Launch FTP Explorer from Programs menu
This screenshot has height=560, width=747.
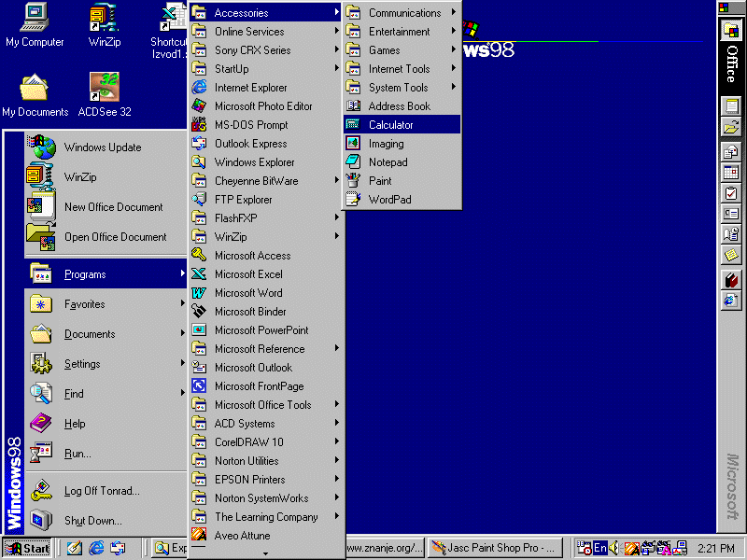tap(266, 200)
